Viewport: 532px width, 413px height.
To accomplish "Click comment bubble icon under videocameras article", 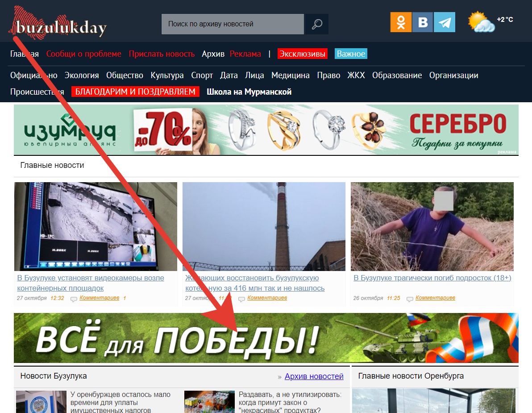I will [x=74, y=299].
